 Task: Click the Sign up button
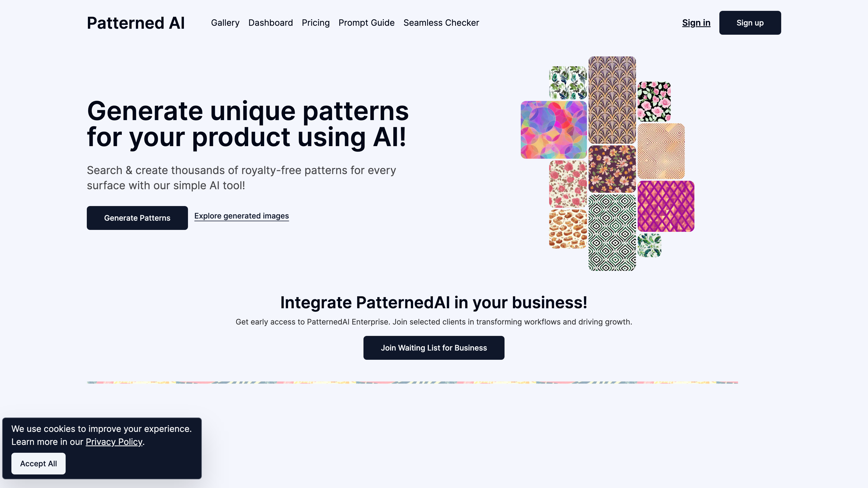[x=750, y=23]
